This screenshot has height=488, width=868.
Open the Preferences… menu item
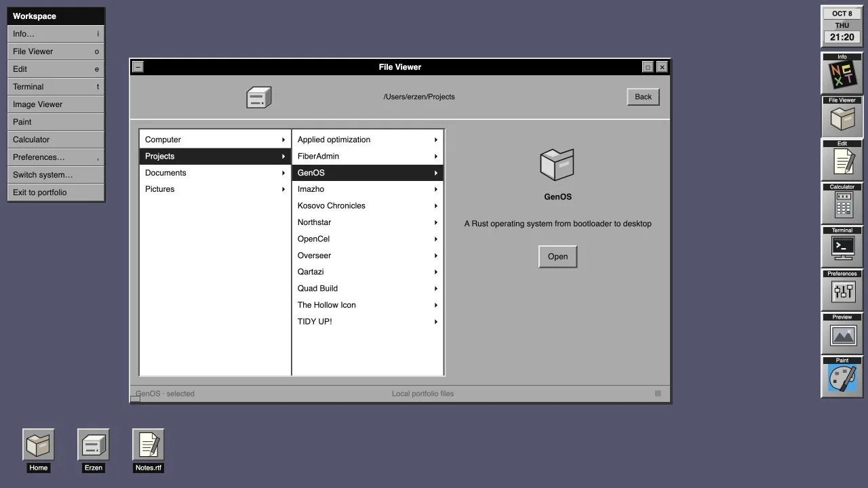coord(56,157)
